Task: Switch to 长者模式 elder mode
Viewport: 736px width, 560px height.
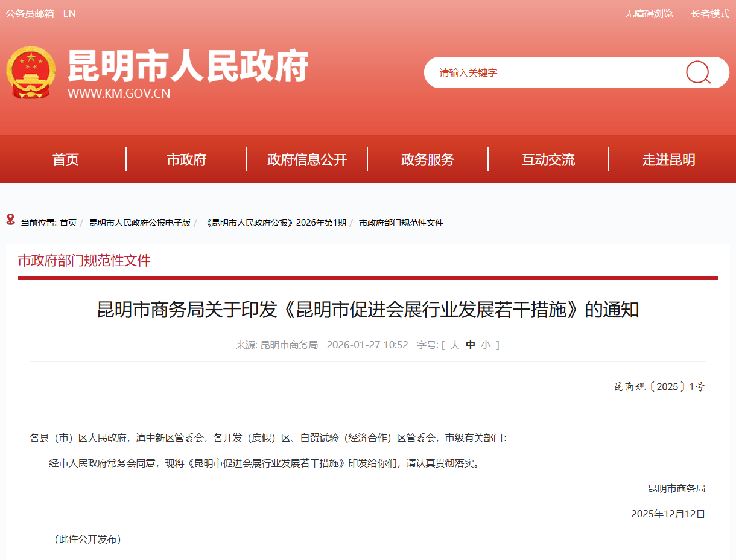Action: coord(710,13)
